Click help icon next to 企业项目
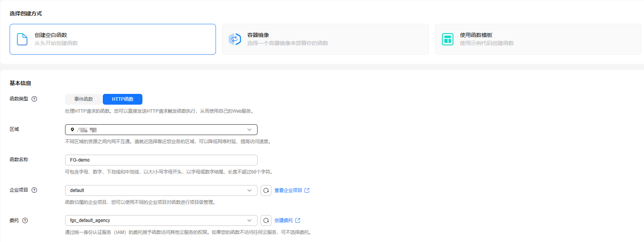Image resolution: width=644 pixels, height=242 pixels. pyautogui.click(x=34, y=190)
